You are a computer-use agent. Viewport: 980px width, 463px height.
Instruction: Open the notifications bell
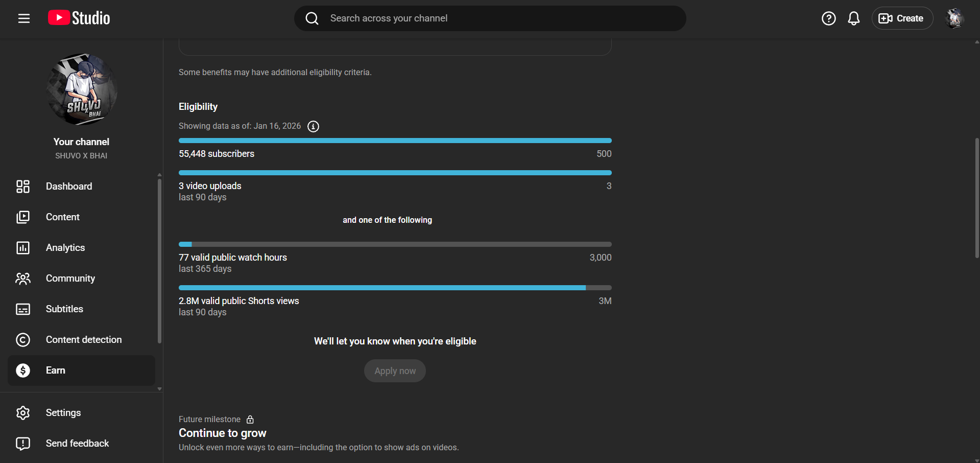853,18
